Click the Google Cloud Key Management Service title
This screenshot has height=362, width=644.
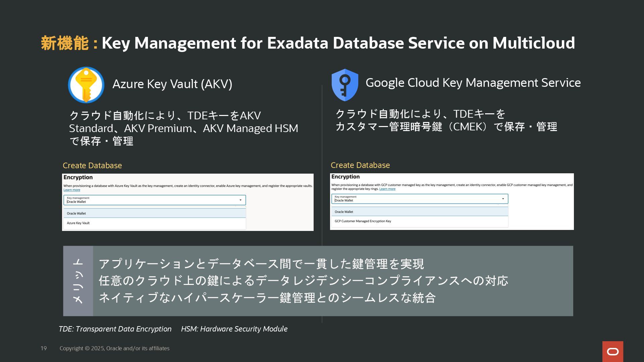tap(473, 83)
